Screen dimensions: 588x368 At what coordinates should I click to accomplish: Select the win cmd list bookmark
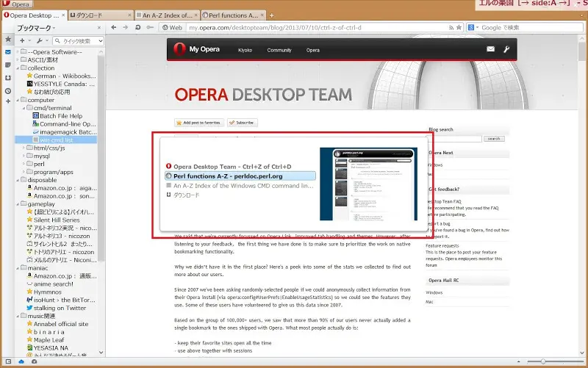pos(56,140)
